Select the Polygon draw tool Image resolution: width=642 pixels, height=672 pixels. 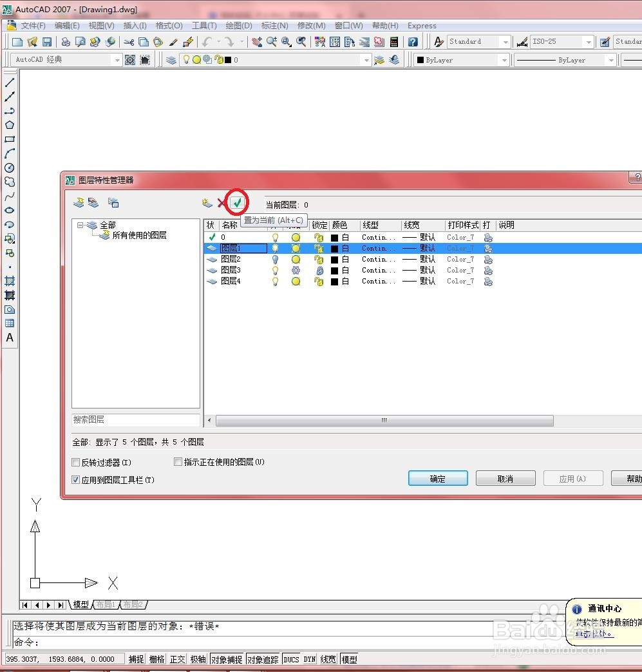tap(10, 125)
